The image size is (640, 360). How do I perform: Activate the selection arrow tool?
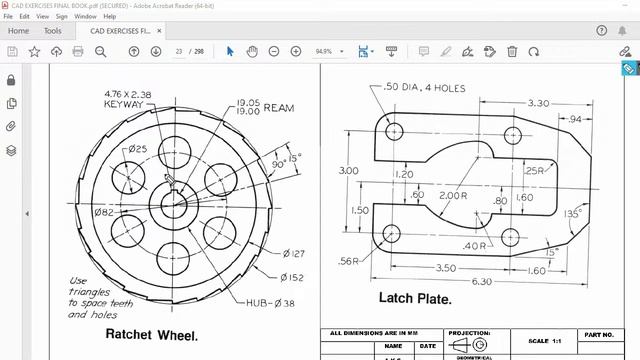pos(230,51)
